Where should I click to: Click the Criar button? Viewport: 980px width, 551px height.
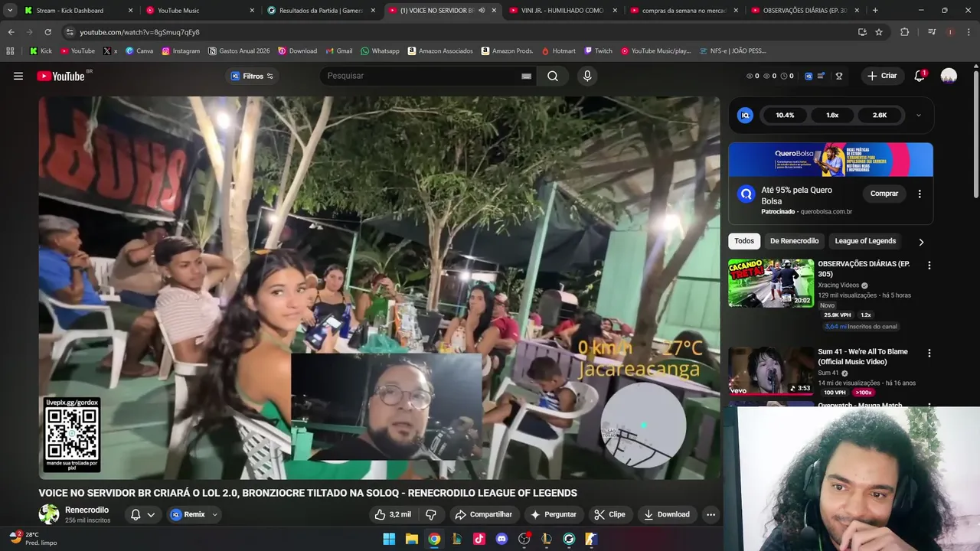click(881, 76)
